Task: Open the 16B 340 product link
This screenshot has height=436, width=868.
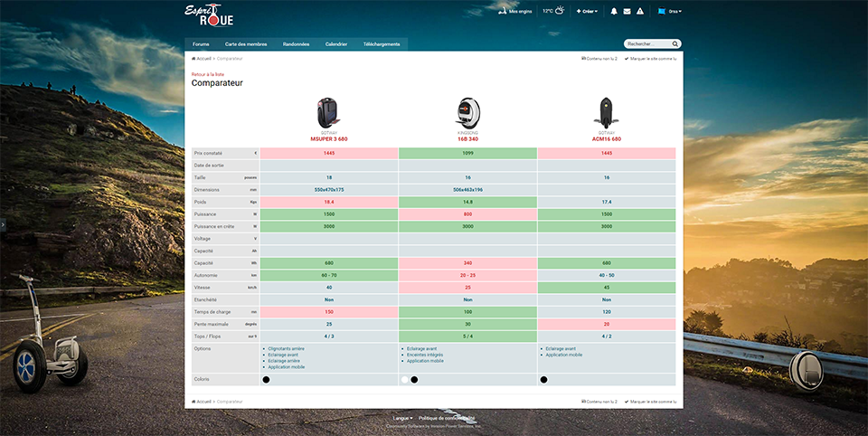Action: pyautogui.click(x=467, y=139)
